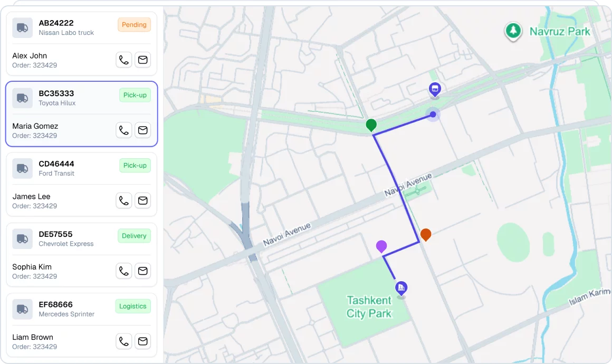Call driver Alex John via phone icon
This screenshot has height=364, width=612.
pos(123,60)
